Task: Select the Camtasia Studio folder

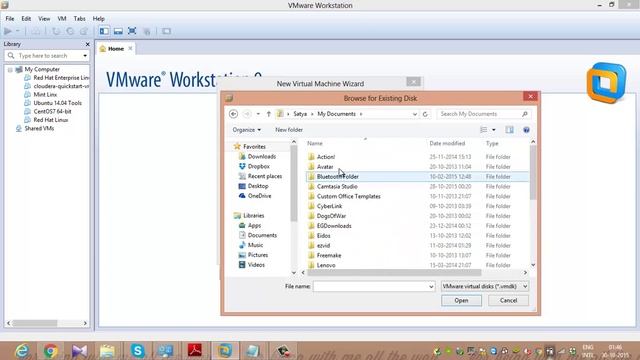Action: pos(337,187)
